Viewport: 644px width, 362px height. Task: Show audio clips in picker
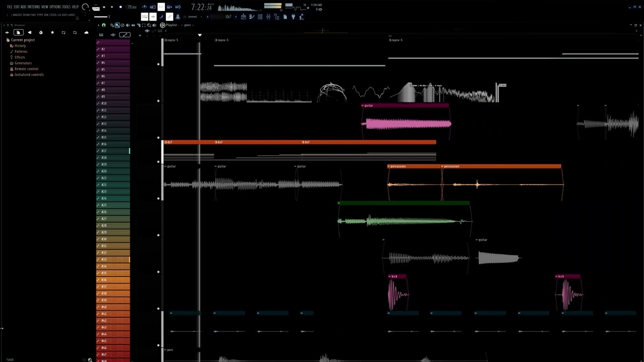(113, 35)
